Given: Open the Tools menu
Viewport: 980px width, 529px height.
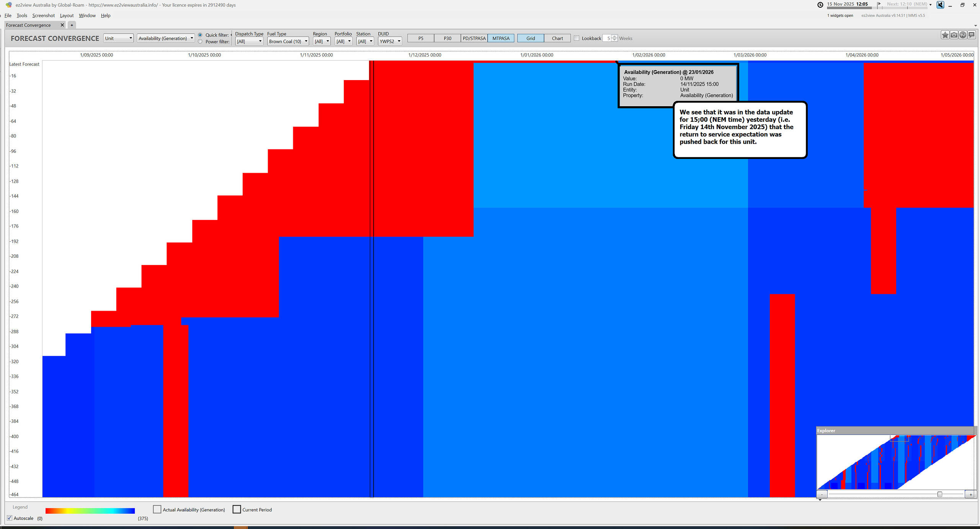Looking at the screenshot, I should [22, 16].
